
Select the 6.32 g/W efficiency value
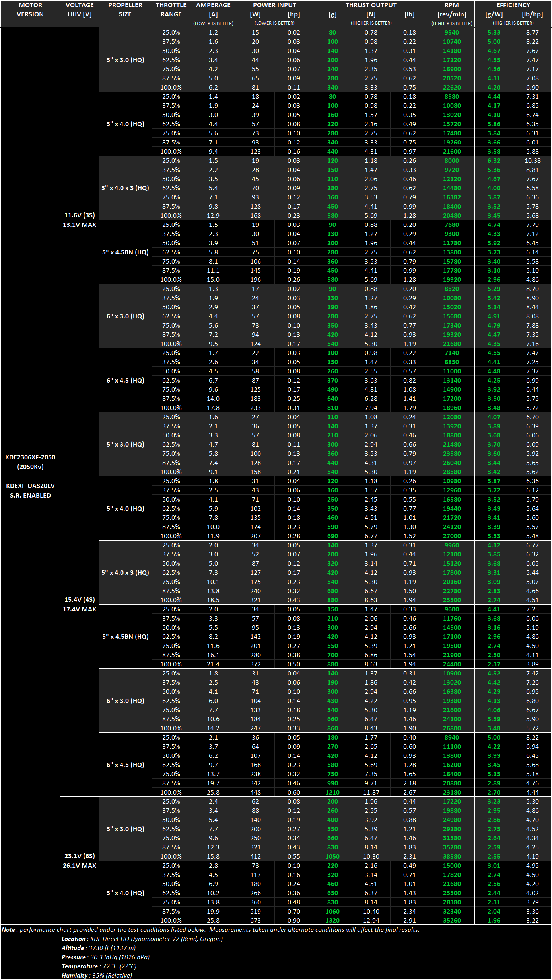pos(494,161)
